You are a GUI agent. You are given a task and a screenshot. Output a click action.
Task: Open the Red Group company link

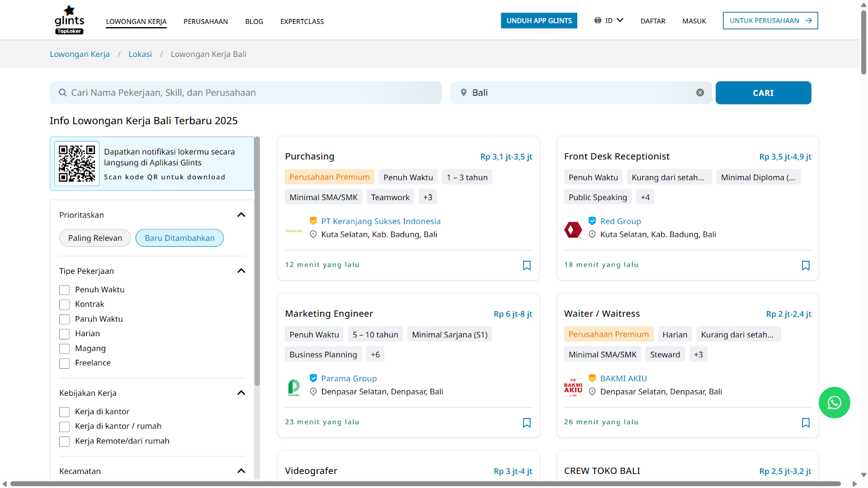pos(621,221)
